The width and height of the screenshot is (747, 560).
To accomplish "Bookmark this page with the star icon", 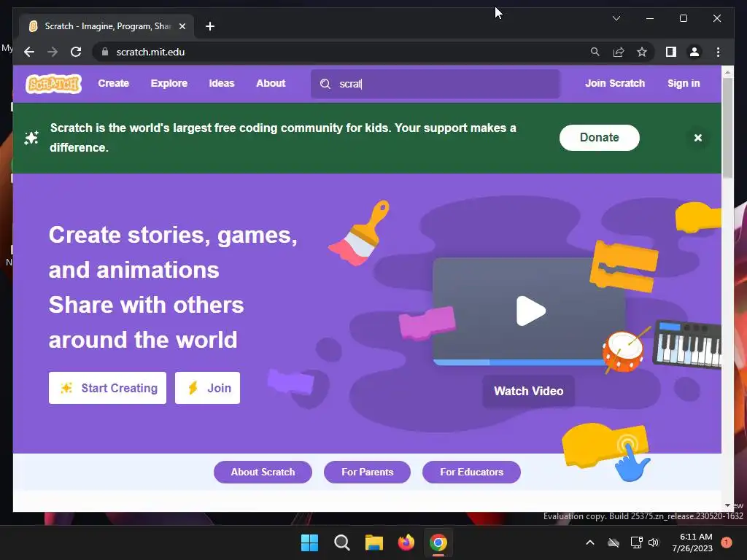I will click(642, 52).
